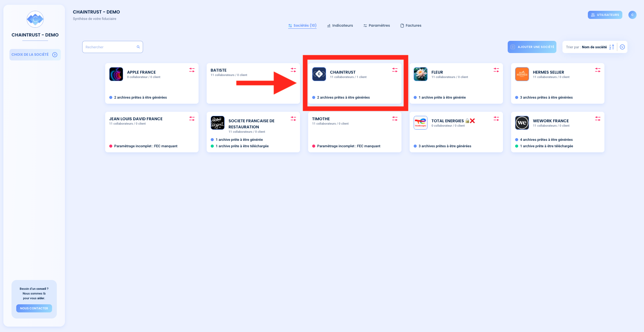Focus the Rechercher search field

(x=113, y=47)
